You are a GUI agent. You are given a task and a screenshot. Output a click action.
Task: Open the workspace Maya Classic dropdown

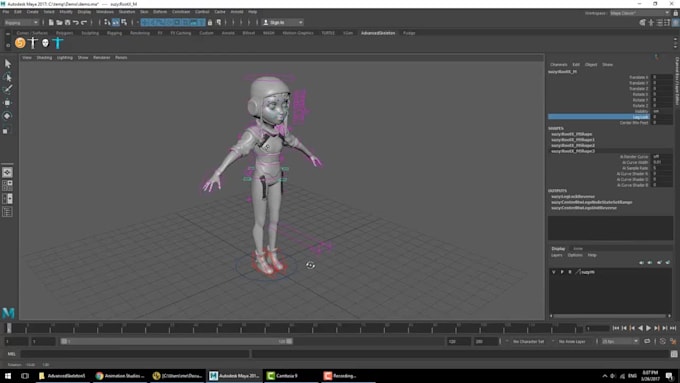640,13
